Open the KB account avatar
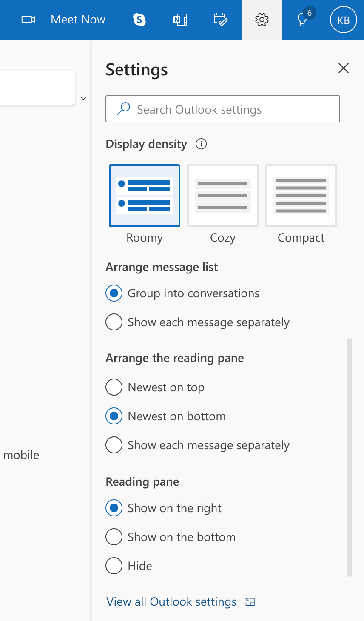This screenshot has width=364, height=621. 343,20
